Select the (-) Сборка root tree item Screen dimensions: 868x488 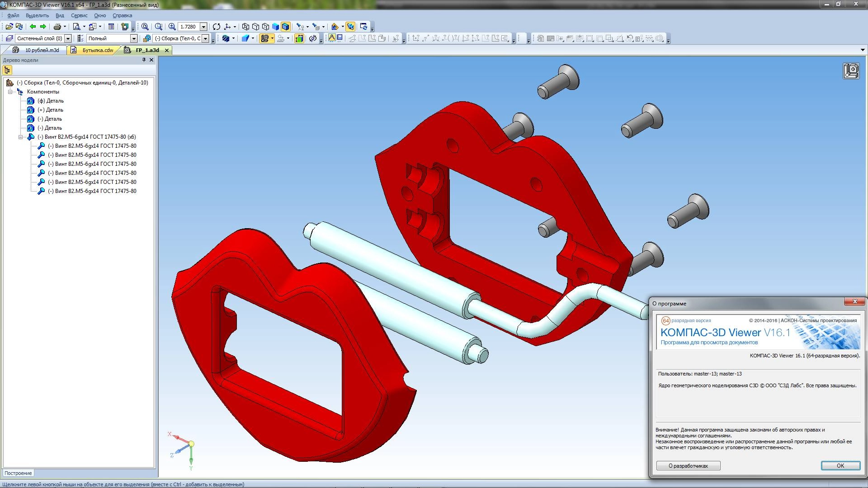tap(82, 83)
